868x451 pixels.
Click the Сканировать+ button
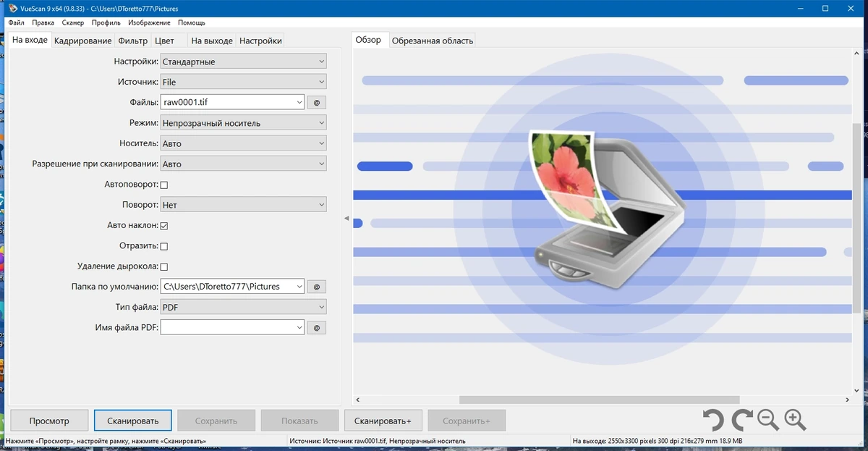[385, 421]
